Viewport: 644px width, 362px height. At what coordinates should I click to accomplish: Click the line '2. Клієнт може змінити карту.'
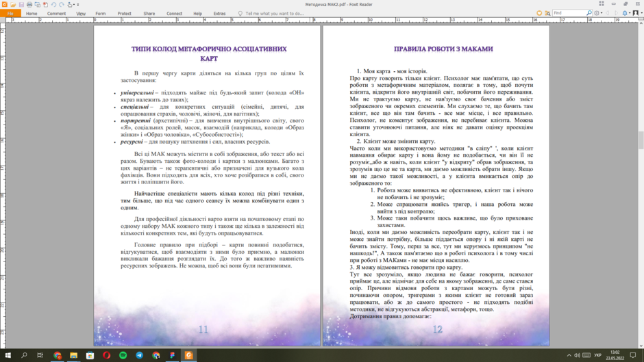tap(395, 141)
